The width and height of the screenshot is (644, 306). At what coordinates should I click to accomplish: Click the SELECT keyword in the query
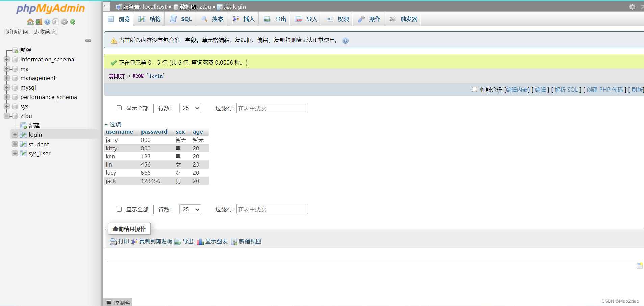pyautogui.click(x=117, y=76)
